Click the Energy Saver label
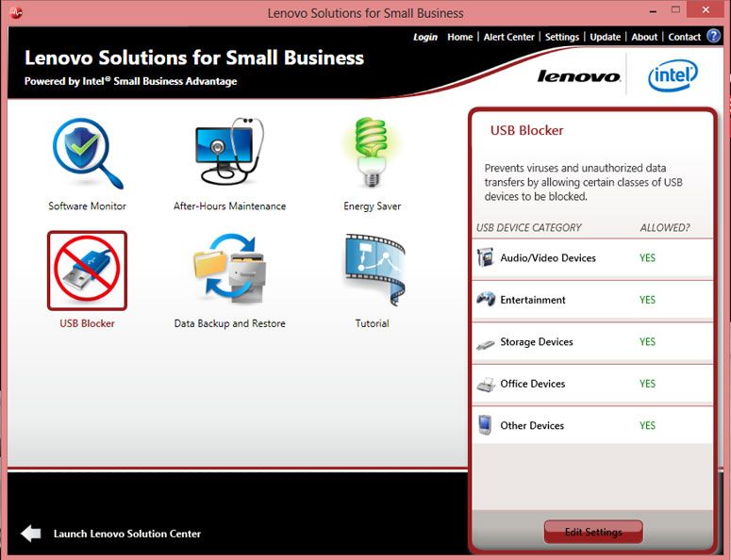Image resolution: width=731 pixels, height=560 pixels. (372, 206)
